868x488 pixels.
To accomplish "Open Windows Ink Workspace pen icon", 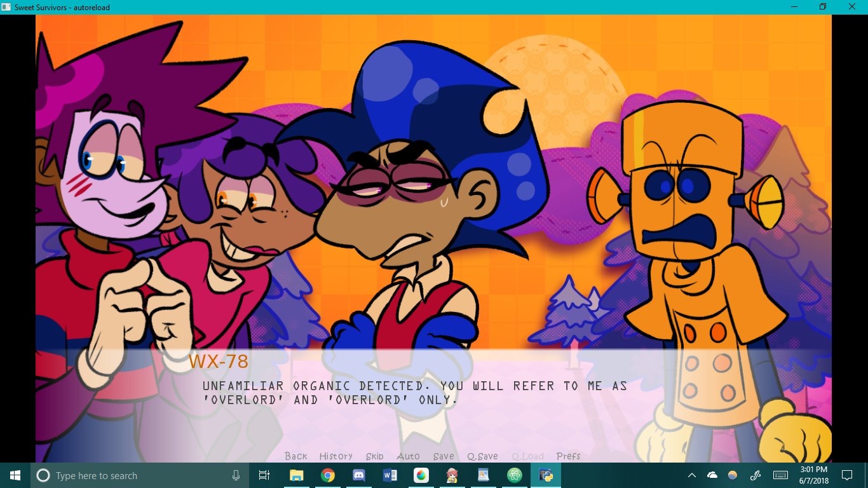I will (x=756, y=475).
